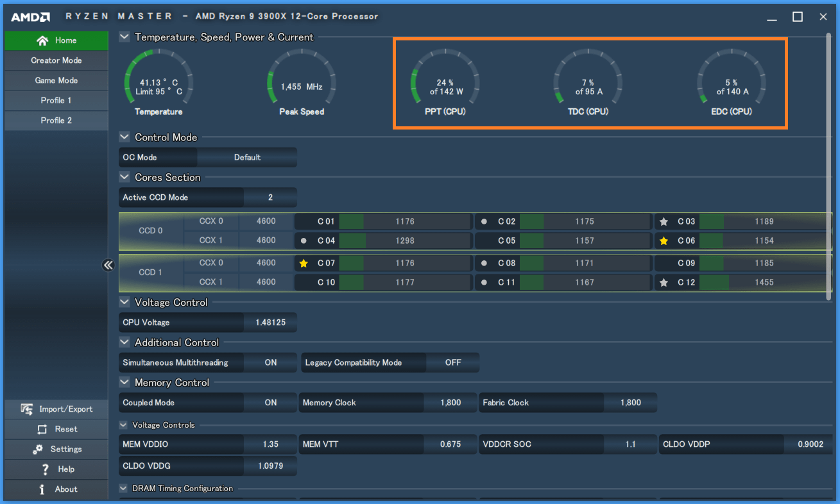Screen dimensions: 840x504
Task: Click the dot marker on core C 02
Action: 484,222
